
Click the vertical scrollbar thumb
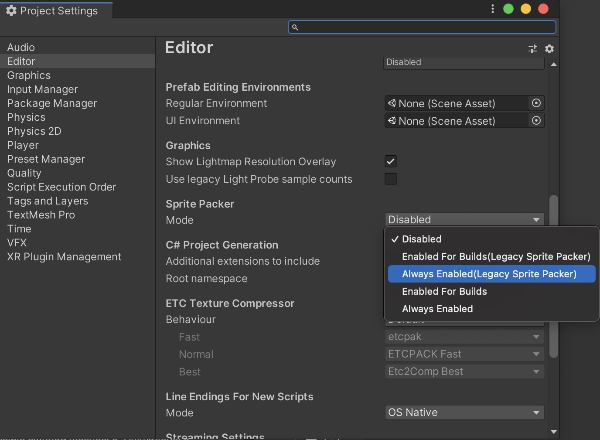click(553, 276)
